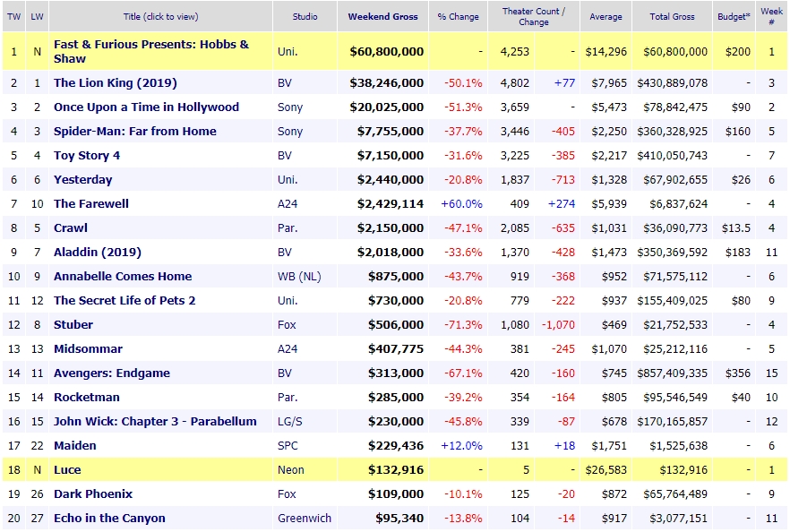Open the Rocketman link
This screenshot has height=532, width=790.
87,398
